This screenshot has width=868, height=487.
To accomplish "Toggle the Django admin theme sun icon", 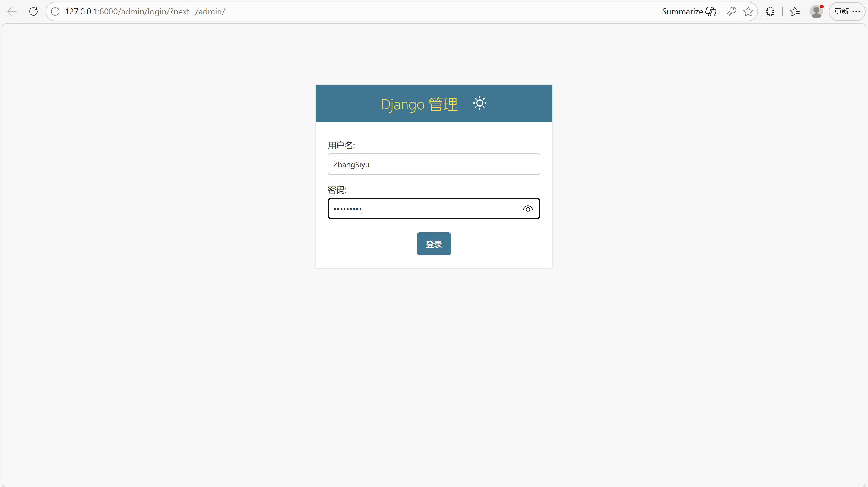I will pyautogui.click(x=480, y=103).
